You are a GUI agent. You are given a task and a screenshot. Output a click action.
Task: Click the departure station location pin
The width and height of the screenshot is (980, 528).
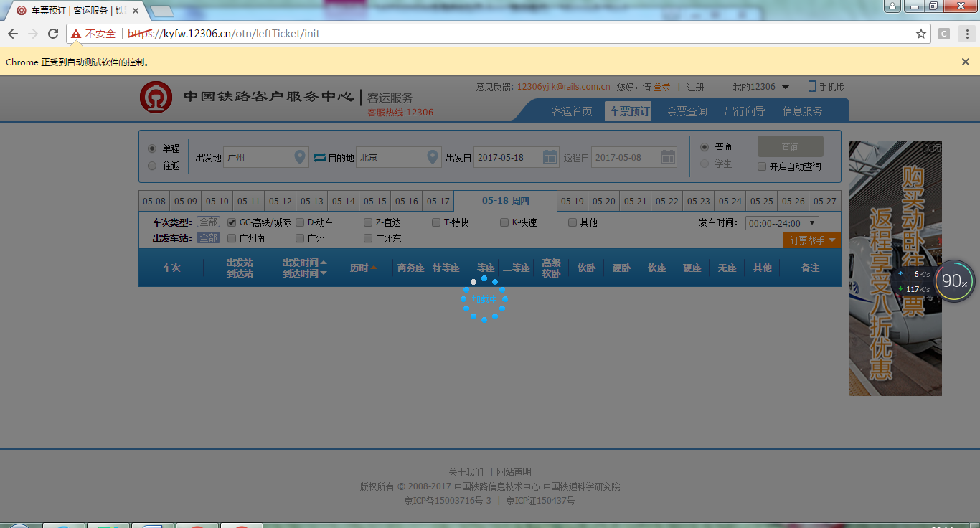pos(301,157)
